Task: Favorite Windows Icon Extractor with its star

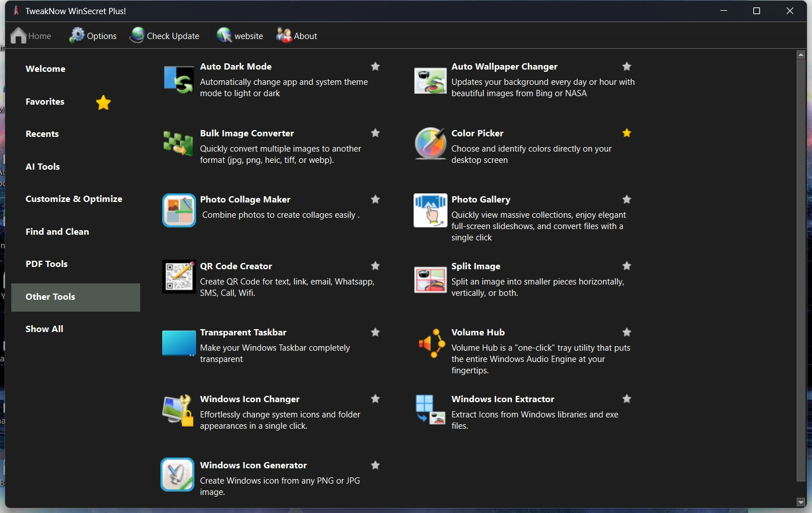Action: 627,399
